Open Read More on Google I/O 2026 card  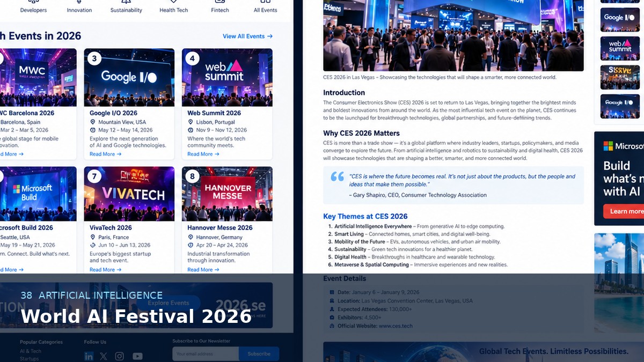coord(105,154)
